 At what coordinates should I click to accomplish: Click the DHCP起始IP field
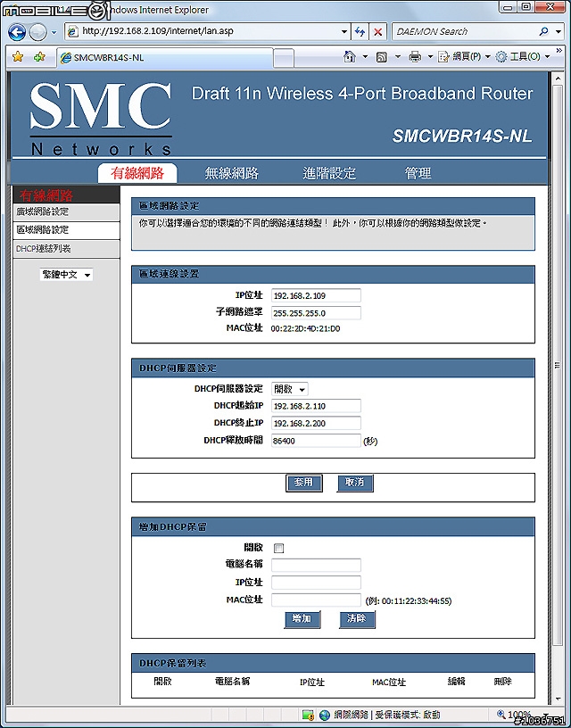click(x=316, y=406)
